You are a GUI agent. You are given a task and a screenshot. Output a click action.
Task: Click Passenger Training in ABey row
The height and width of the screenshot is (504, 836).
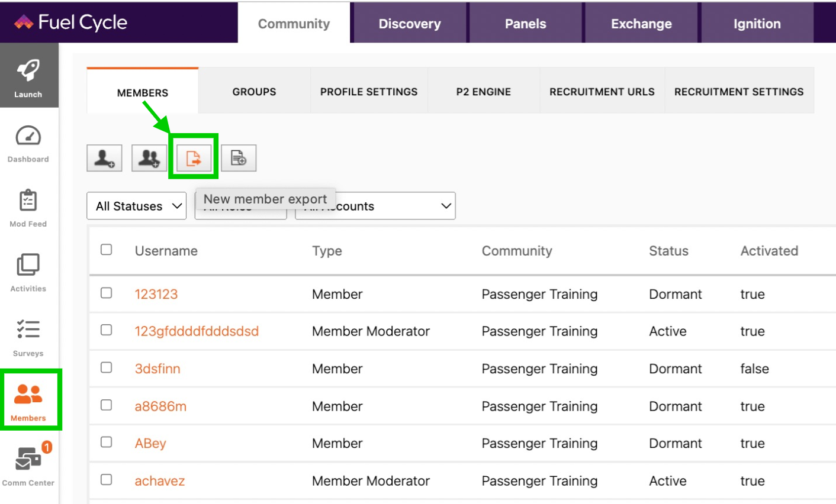pos(539,444)
